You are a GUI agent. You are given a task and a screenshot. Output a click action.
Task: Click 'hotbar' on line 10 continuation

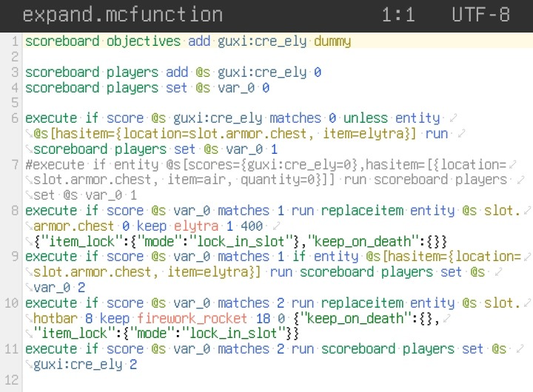pyautogui.click(x=56, y=318)
